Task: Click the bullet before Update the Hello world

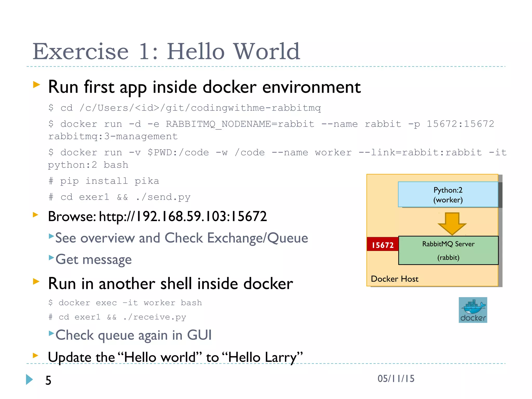Action: [x=36, y=355]
